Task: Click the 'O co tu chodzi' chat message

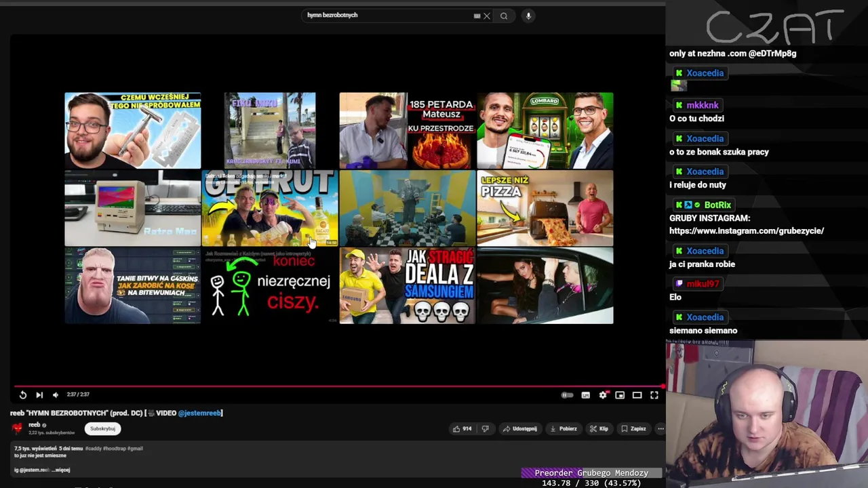Action: point(696,119)
